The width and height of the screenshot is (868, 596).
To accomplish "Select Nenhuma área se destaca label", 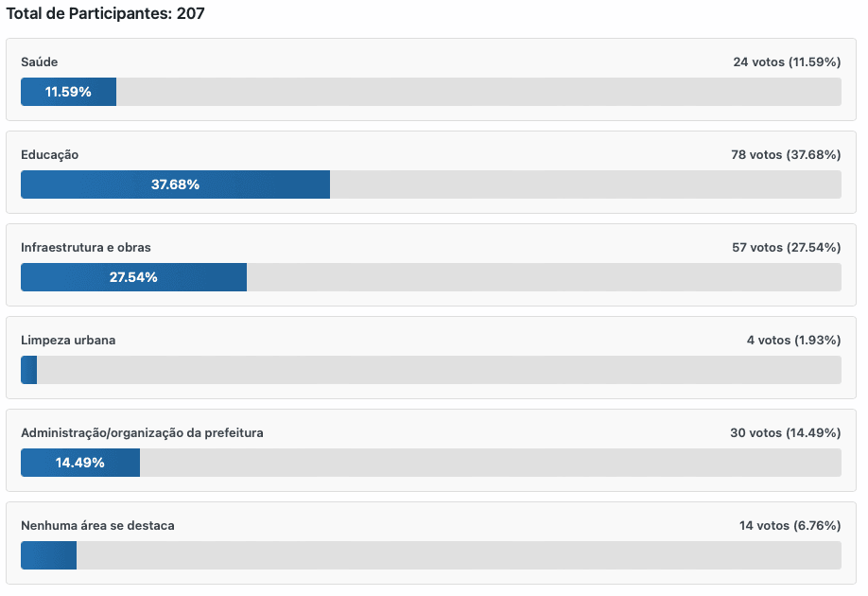I will coord(97,525).
